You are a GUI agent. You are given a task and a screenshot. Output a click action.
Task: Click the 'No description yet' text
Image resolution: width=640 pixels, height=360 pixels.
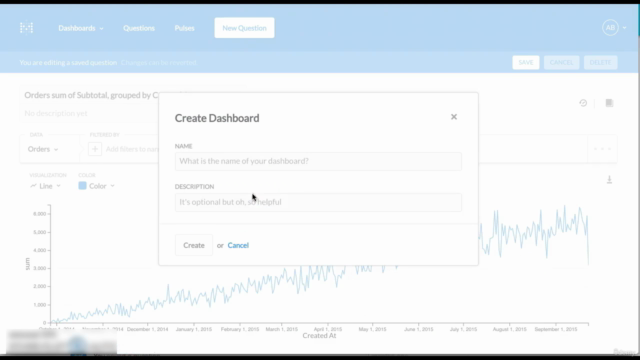[56, 113]
